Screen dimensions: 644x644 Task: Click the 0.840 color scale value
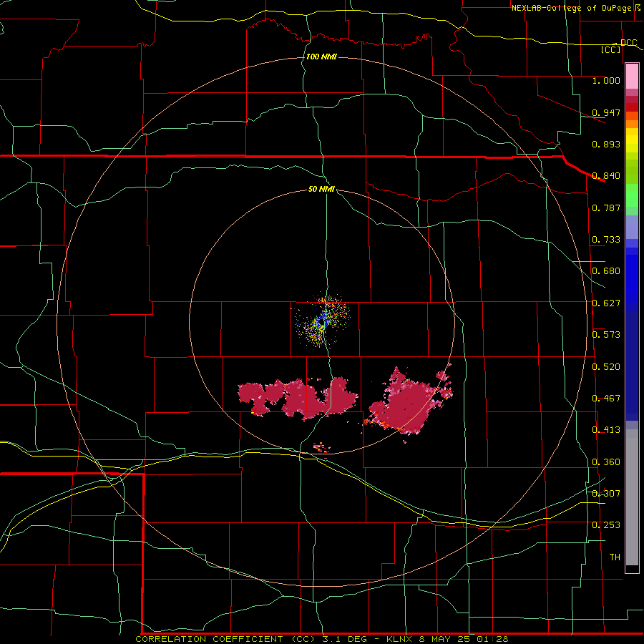[606, 176]
